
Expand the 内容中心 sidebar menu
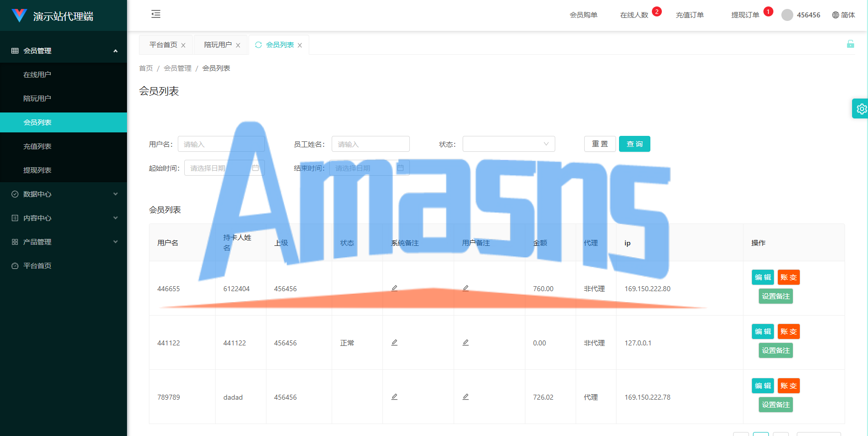click(x=64, y=218)
